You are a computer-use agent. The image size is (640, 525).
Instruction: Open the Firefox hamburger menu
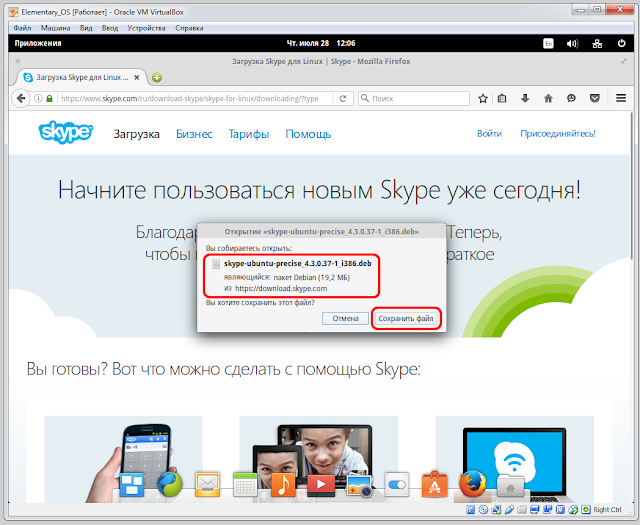point(621,98)
